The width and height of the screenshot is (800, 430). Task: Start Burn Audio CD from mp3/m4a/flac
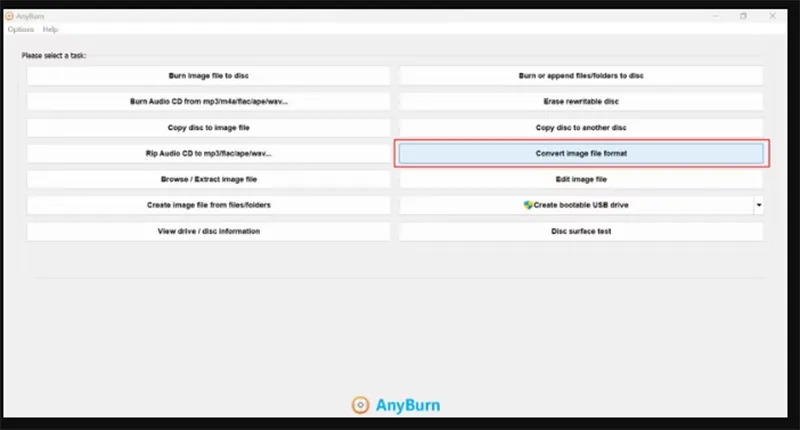tap(208, 102)
